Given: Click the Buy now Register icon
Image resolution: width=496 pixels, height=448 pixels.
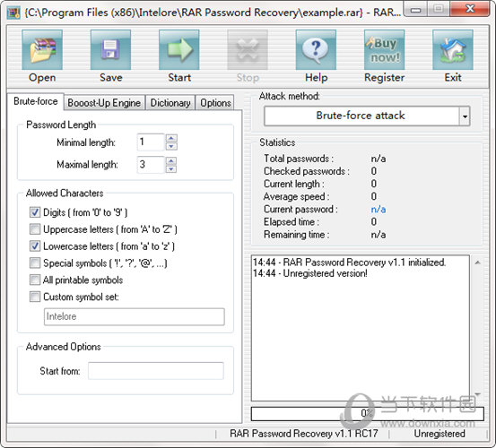Looking at the screenshot, I should [385, 49].
